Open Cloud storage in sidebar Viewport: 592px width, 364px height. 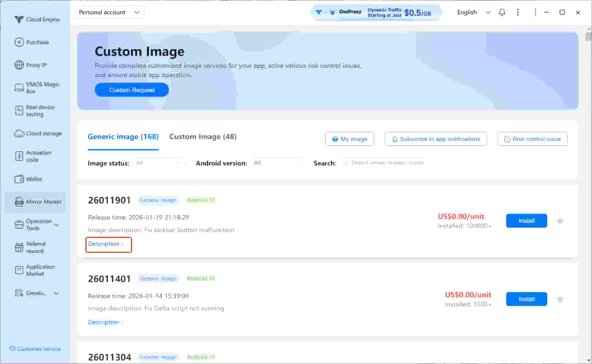click(x=38, y=134)
